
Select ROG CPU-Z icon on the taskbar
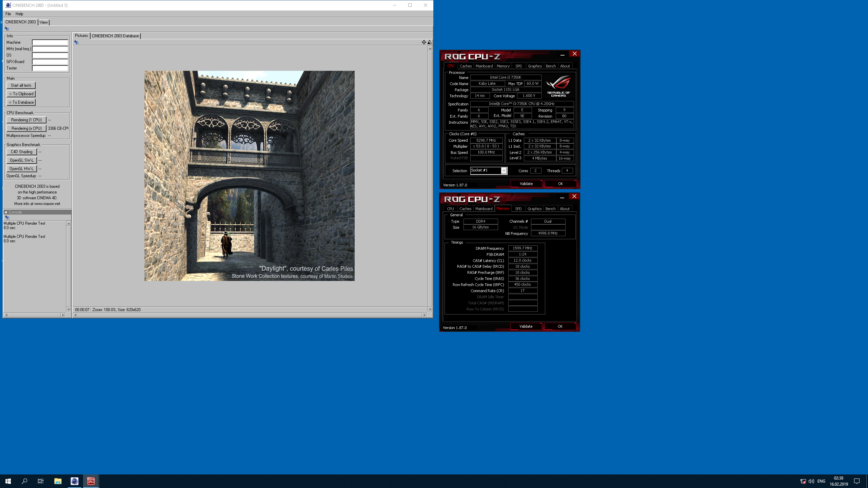(x=91, y=481)
